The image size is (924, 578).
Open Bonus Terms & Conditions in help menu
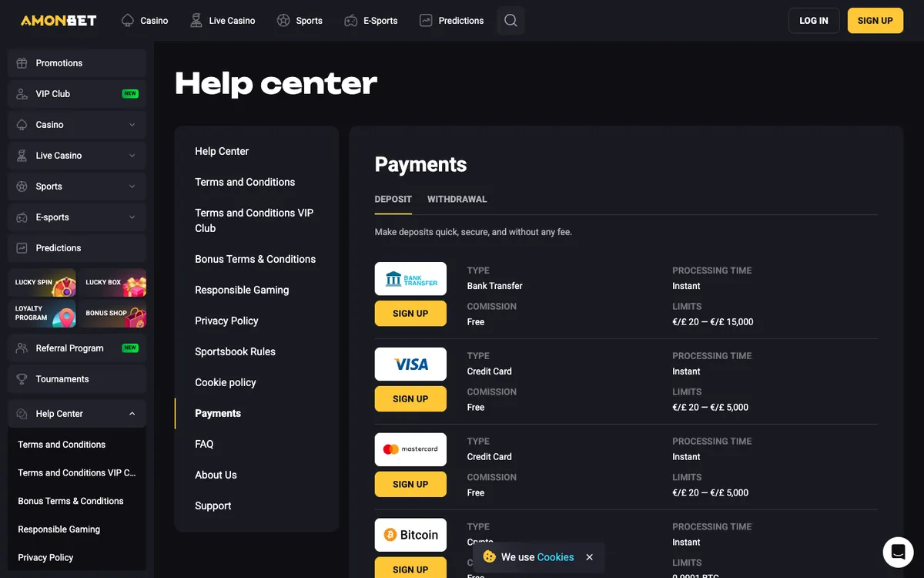[x=256, y=259]
